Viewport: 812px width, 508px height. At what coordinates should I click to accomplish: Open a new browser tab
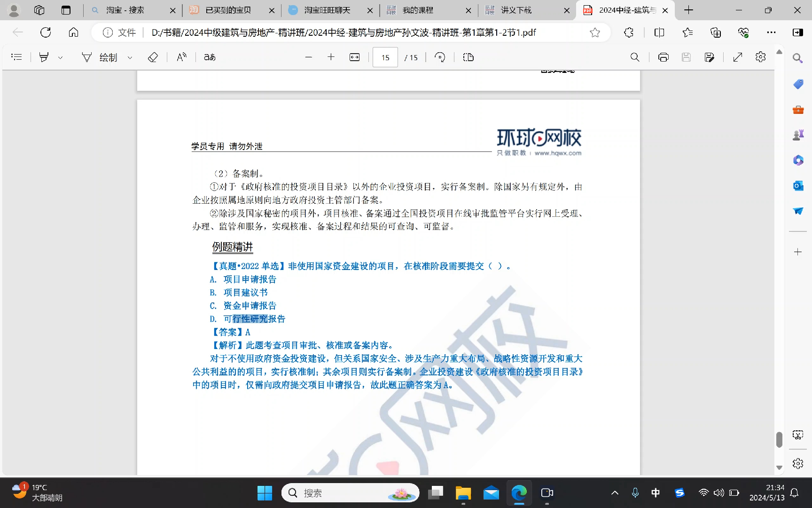[688, 10]
